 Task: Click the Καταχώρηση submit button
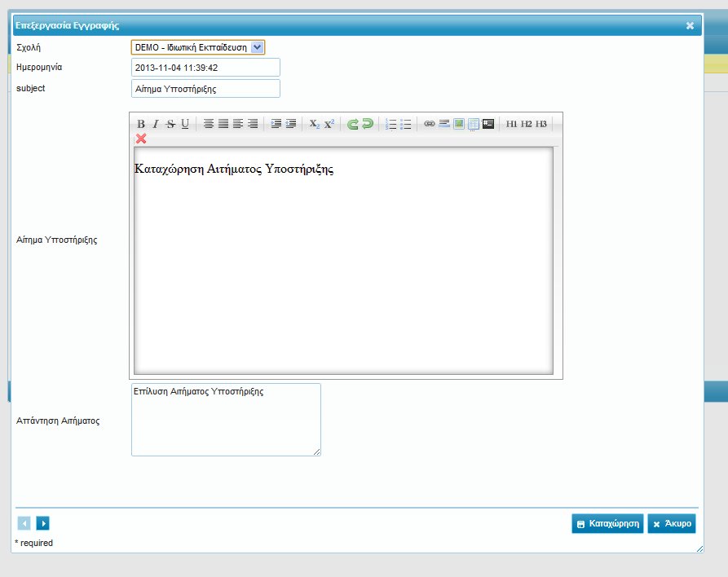[x=607, y=524]
